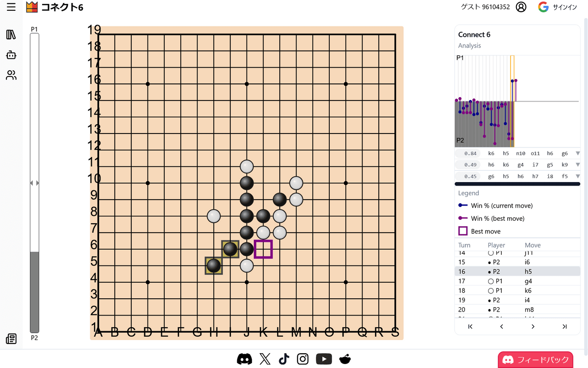Click the win-probability bar handle
Viewport: 588px width, 368px height.
(x=34, y=183)
